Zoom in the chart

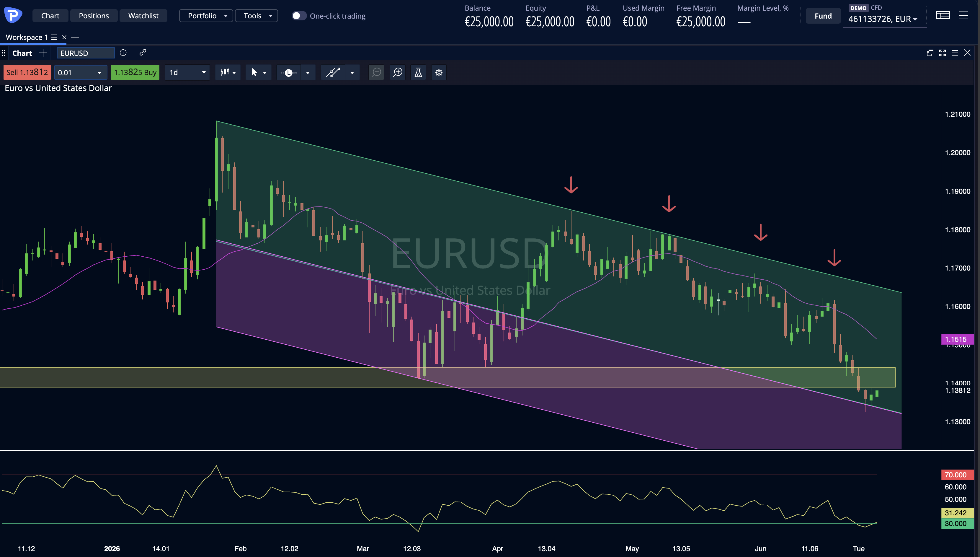point(398,72)
